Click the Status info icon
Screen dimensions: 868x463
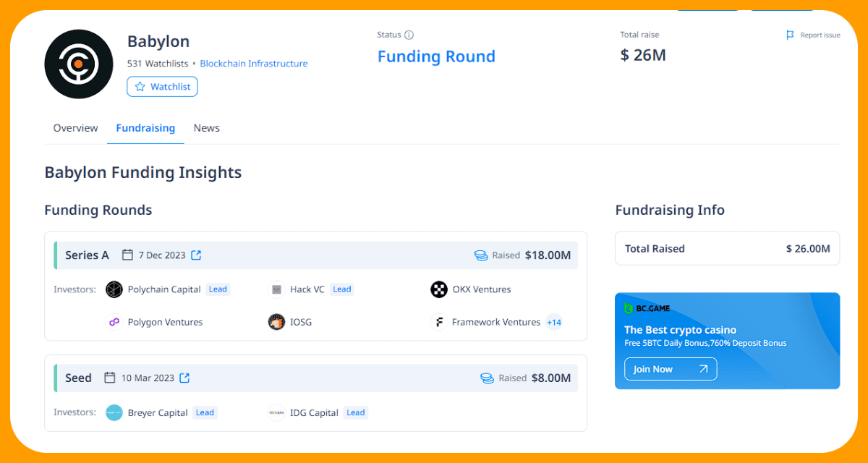[x=409, y=35]
